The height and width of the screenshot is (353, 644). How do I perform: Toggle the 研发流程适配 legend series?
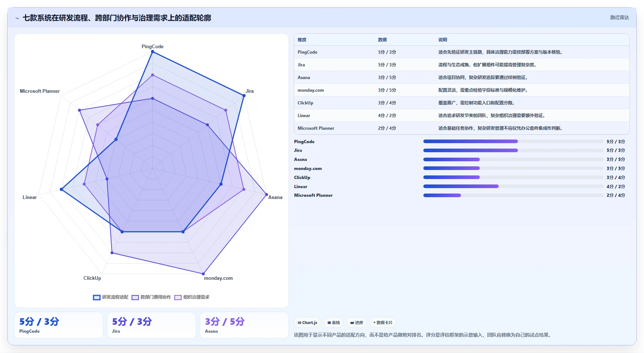111,297
